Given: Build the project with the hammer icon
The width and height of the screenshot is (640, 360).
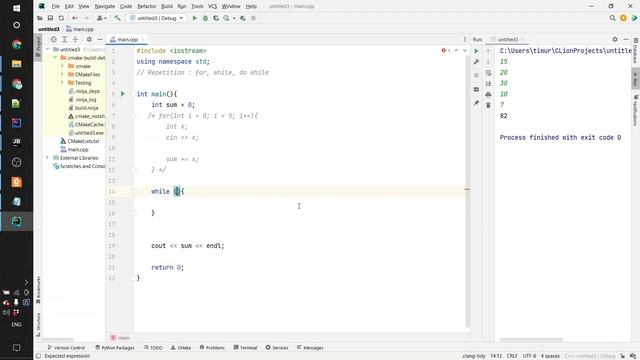Looking at the screenshot, I should point(118,18).
